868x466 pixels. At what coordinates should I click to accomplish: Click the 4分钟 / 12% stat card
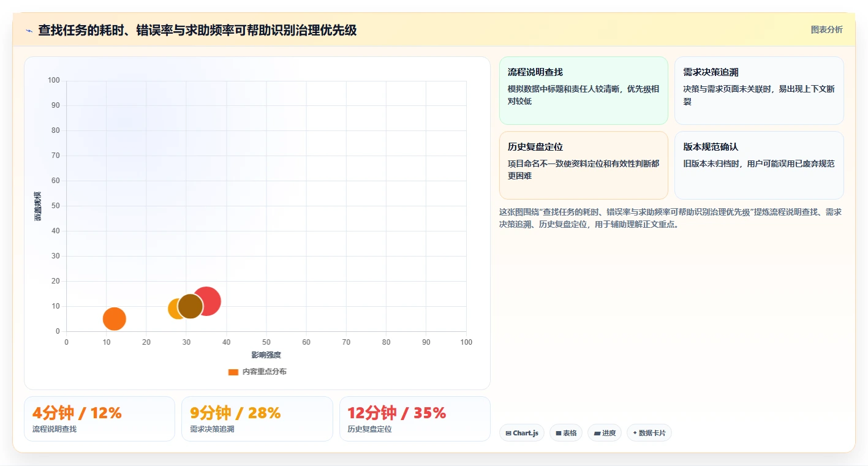click(99, 419)
